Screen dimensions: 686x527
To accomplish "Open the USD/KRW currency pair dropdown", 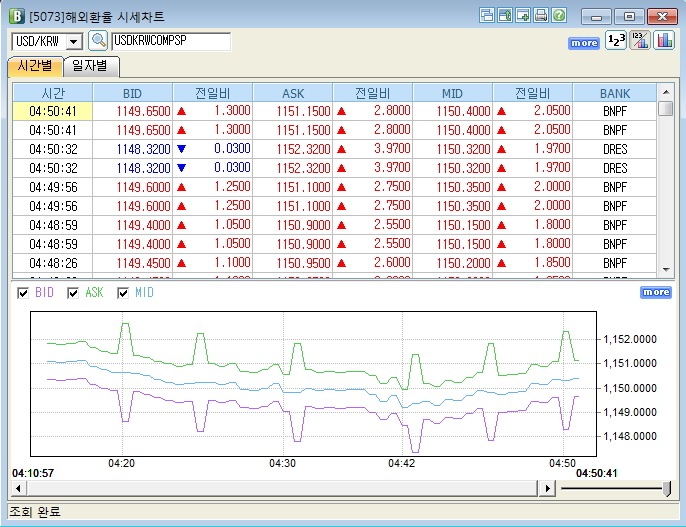I will coord(74,42).
